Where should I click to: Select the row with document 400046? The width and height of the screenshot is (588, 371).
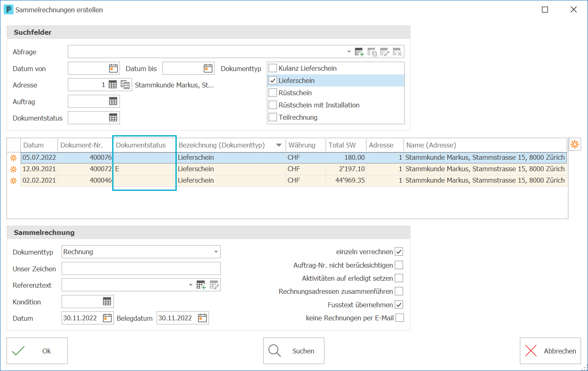(x=294, y=181)
